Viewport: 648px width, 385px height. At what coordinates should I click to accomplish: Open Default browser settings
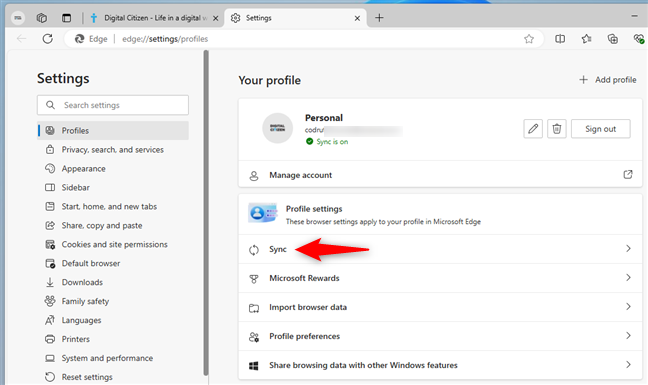click(113, 264)
